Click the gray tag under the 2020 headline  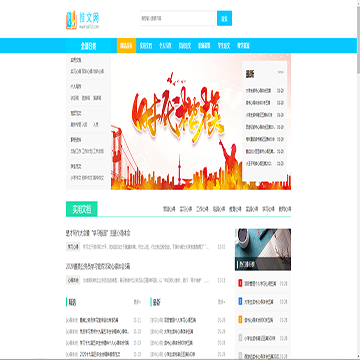[x=73, y=280]
